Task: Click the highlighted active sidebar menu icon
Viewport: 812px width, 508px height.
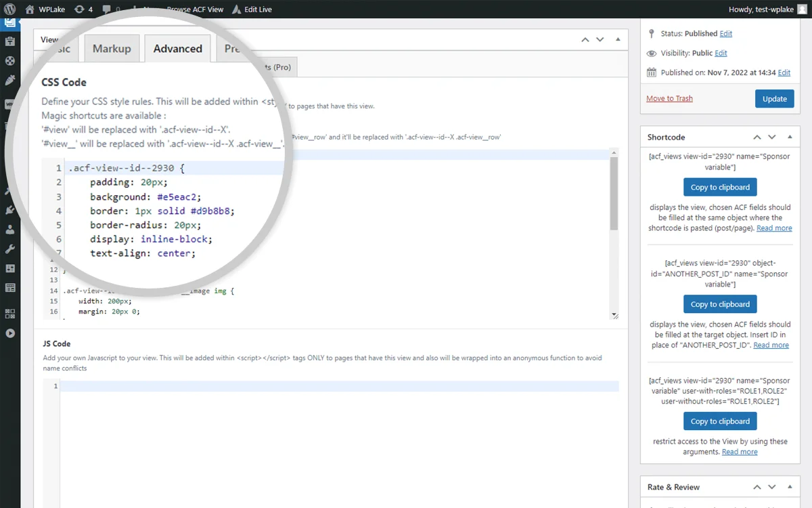Action: click(x=10, y=22)
